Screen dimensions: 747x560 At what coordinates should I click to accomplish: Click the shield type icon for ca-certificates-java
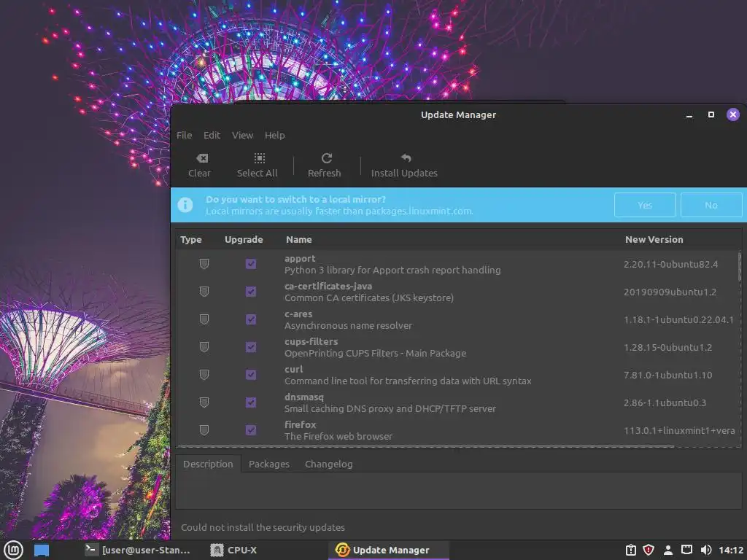[204, 292]
